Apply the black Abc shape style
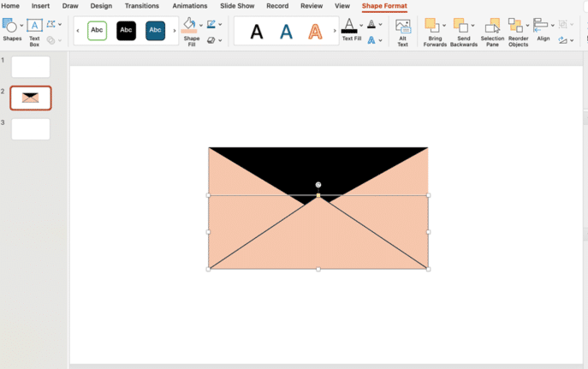Viewport: 588px width, 369px height. click(126, 31)
